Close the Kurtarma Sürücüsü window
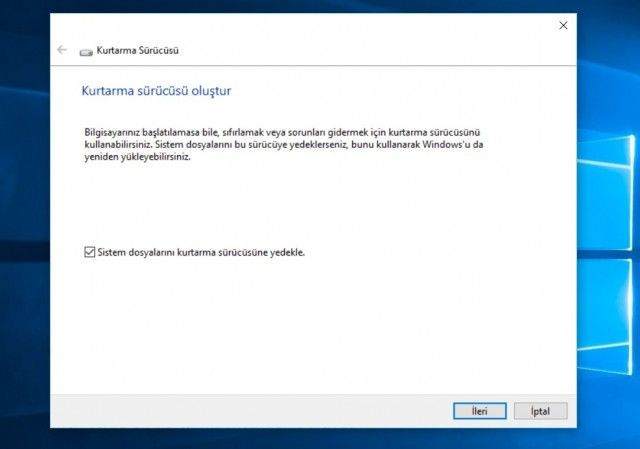Viewport: 640px width, 449px height. 563,25
